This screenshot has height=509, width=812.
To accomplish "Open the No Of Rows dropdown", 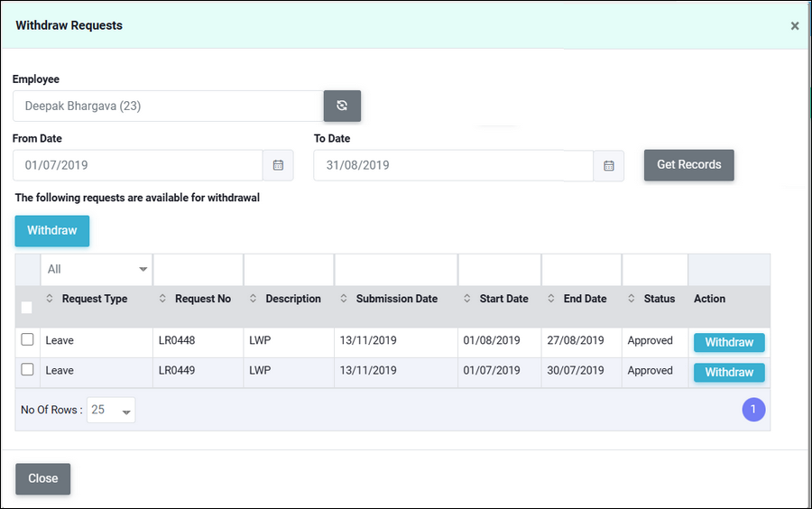I will pyautogui.click(x=111, y=410).
